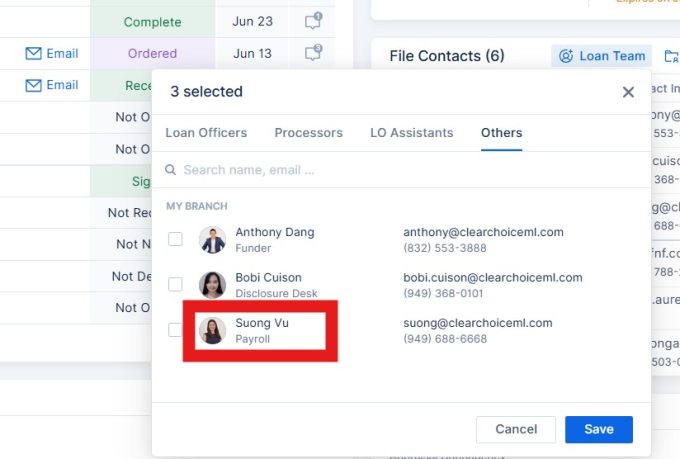
Task: Click Bobi Cuison's profile photo
Action: (212, 285)
